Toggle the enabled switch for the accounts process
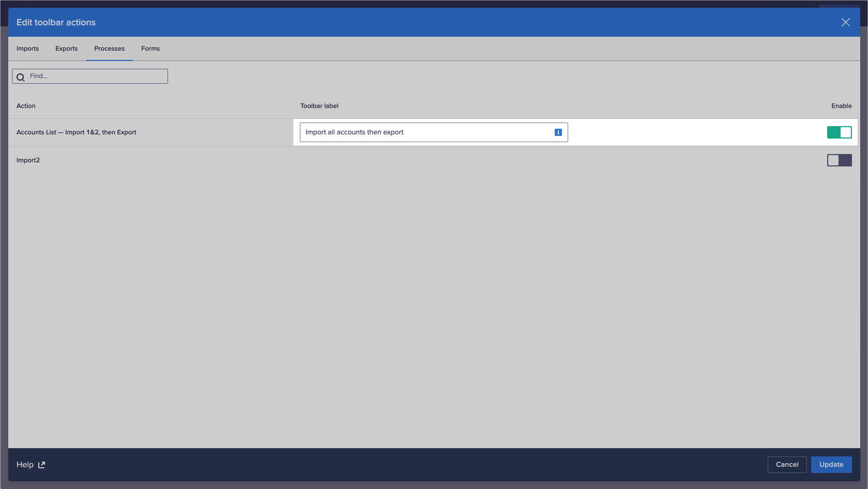Viewport: 868px width, 489px height. pos(839,132)
